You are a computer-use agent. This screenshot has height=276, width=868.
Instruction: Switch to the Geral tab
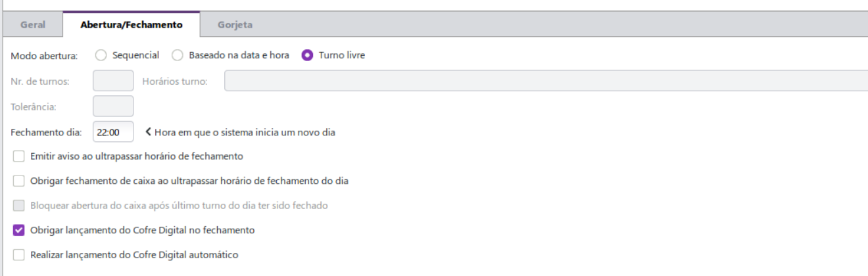click(x=33, y=25)
